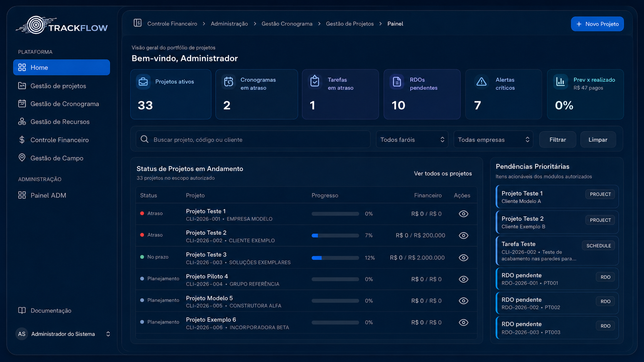View Projeto Teste 2 via eye icon
This screenshot has height=362, width=644.
463,235
